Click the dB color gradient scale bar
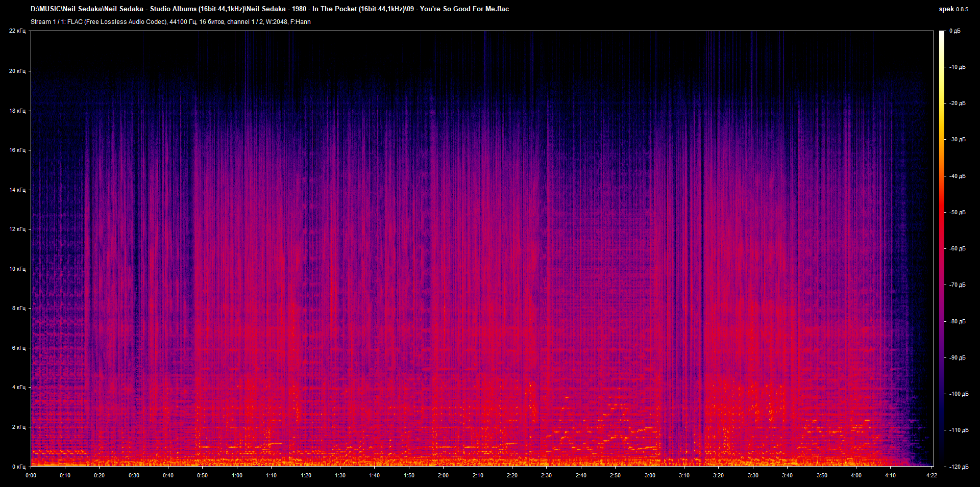 click(942, 248)
